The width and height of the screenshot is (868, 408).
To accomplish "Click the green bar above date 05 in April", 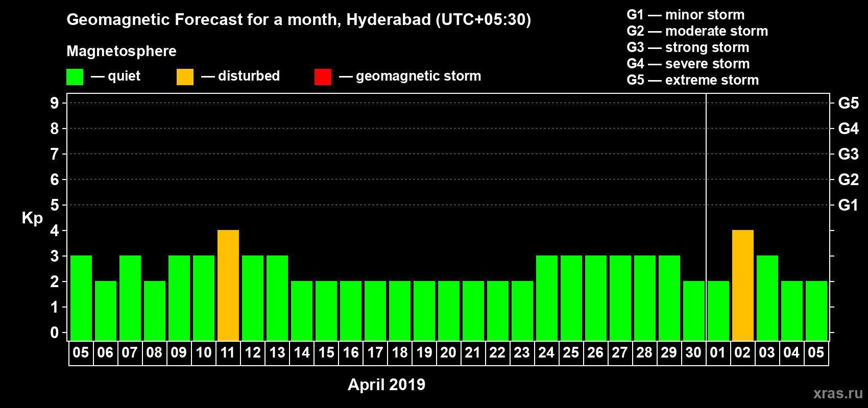I will pyautogui.click(x=81, y=298).
